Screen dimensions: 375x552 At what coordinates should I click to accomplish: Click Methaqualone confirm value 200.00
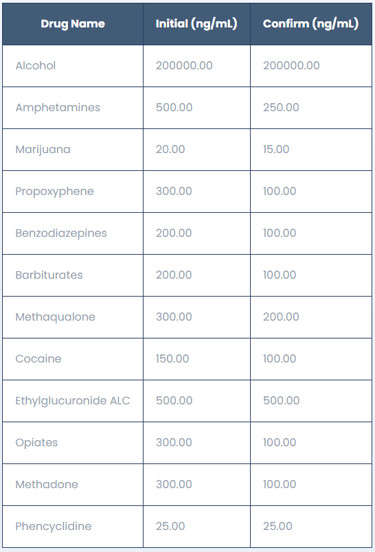[x=281, y=317]
